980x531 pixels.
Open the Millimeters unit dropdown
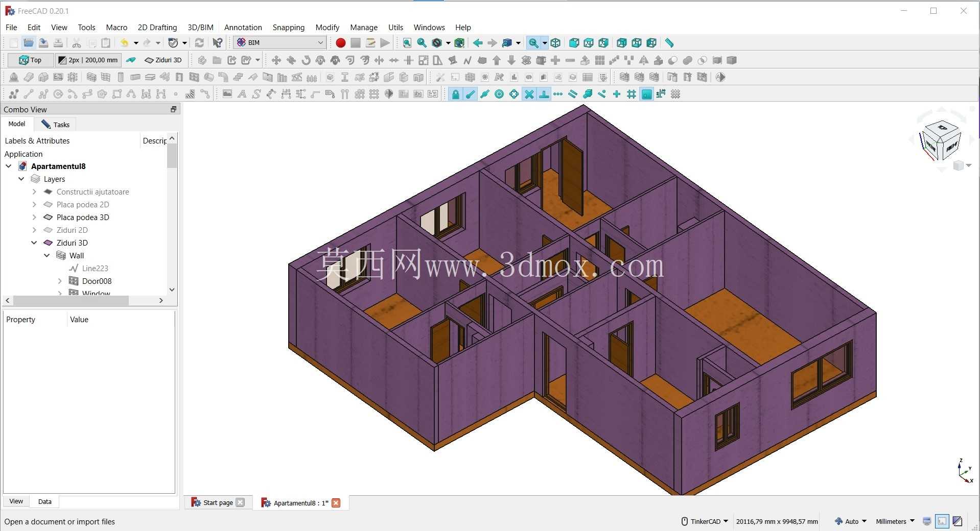tap(895, 521)
